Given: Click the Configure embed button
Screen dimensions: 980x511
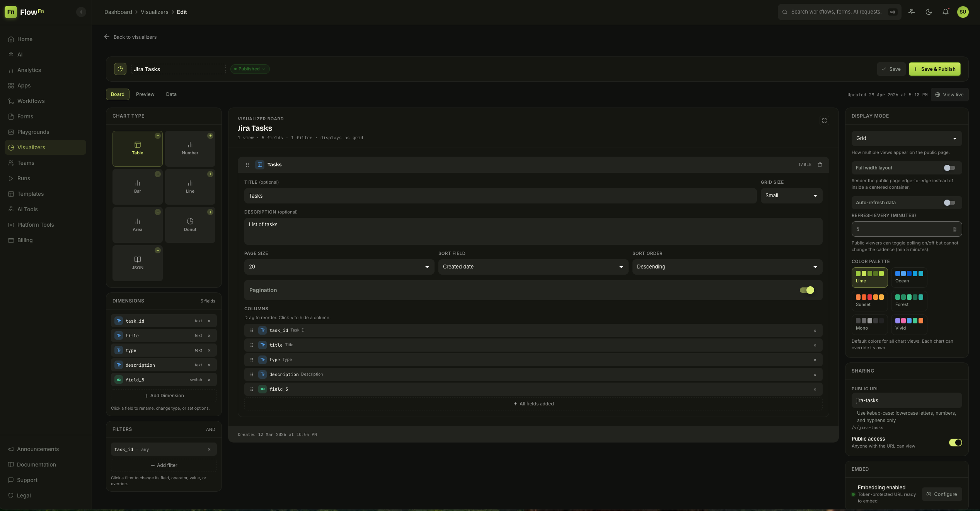Looking at the screenshot, I should point(942,494).
